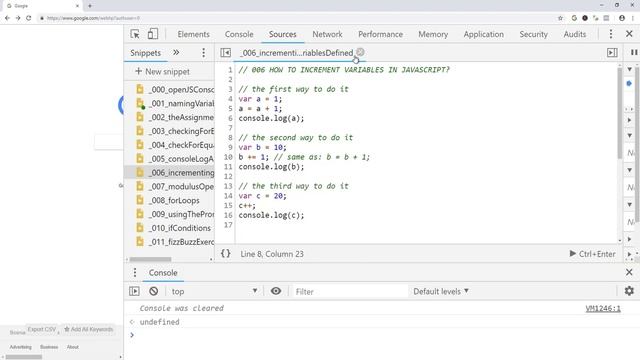Open the Memory tab
This screenshot has height=360, width=640.
[x=433, y=34]
